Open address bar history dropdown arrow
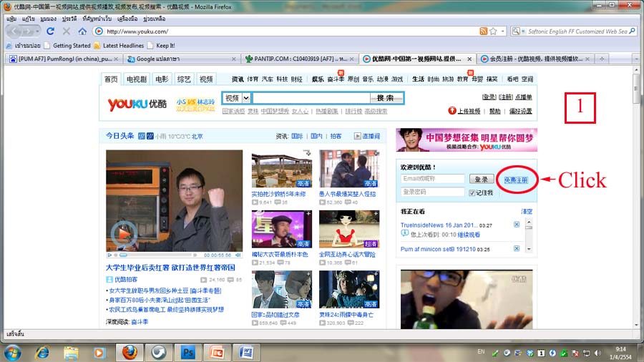Viewport: 644px width, 362px height. 503,31
